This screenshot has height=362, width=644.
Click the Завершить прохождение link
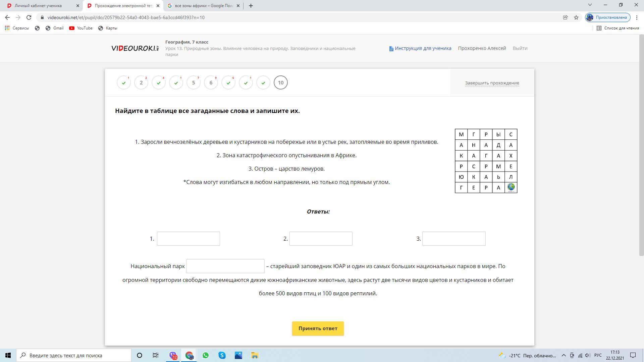click(x=492, y=83)
